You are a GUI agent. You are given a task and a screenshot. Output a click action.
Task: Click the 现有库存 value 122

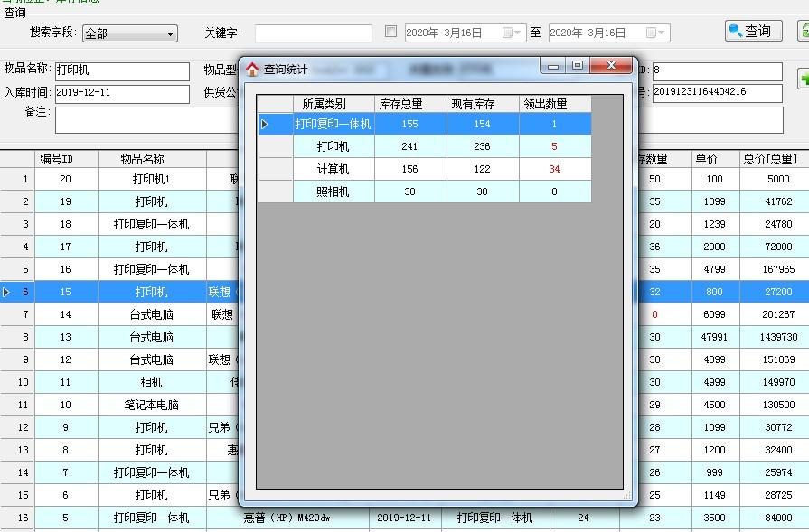[483, 169]
